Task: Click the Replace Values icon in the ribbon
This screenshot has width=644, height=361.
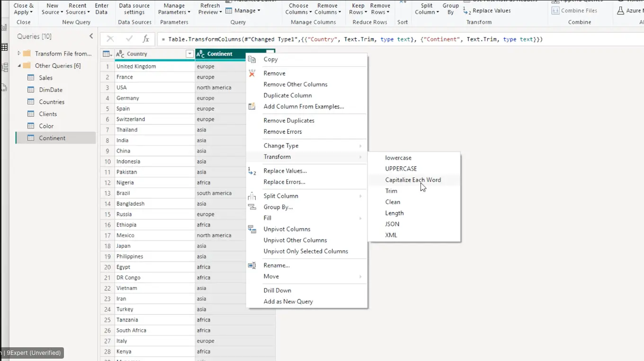Action: pos(467,11)
